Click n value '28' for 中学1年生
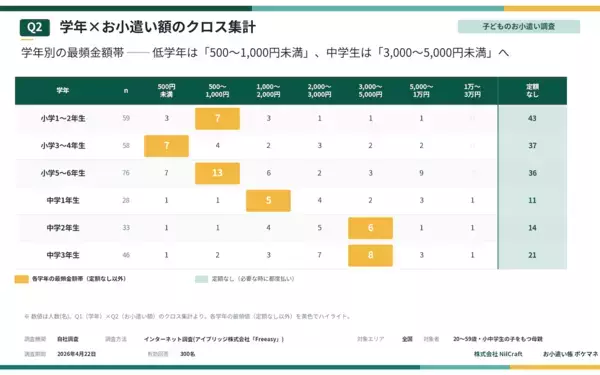Image resolution: width=600 pixels, height=375 pixels. (x=126, y=201)
